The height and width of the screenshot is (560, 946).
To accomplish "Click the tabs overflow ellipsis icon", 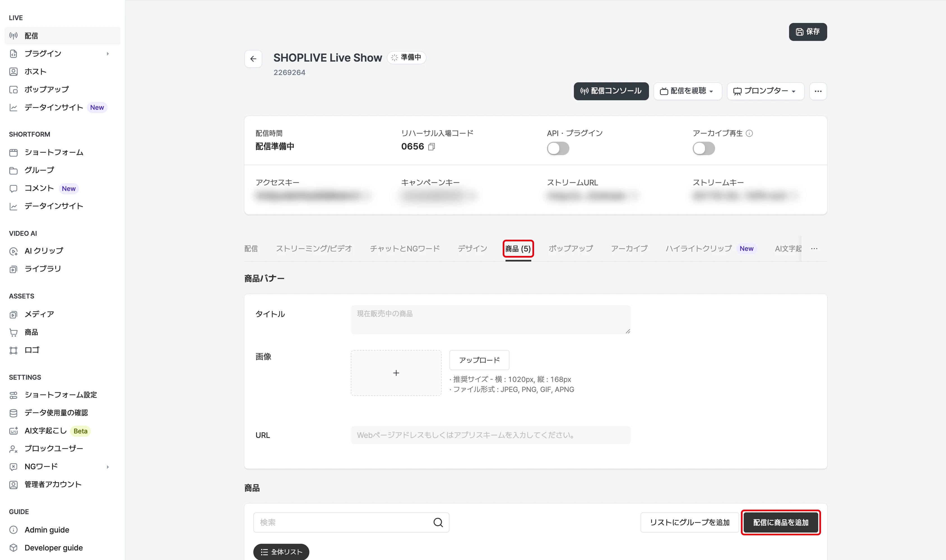I will click(x=814, y=249).
